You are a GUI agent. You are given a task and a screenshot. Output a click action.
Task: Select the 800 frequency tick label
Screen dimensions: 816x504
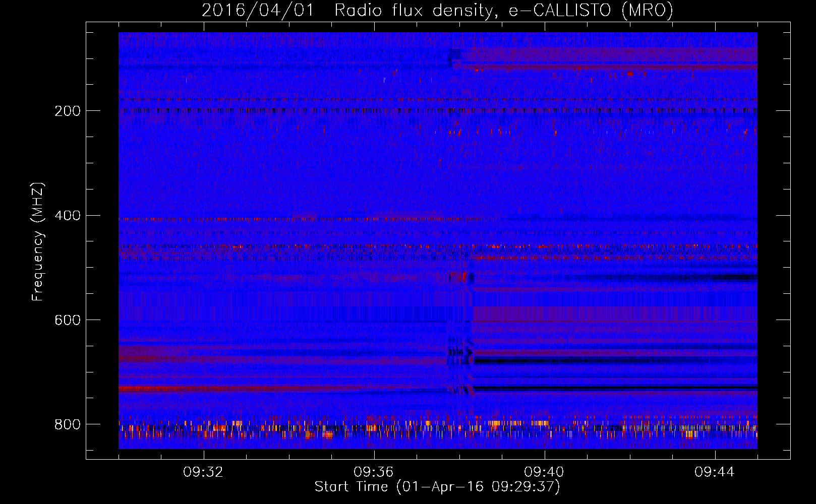point(67,424)
